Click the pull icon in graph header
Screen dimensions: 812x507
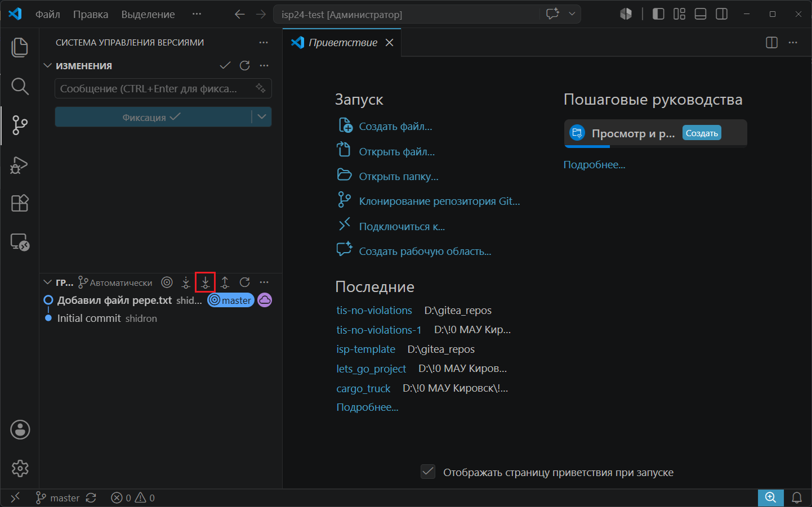click(205, 282)
